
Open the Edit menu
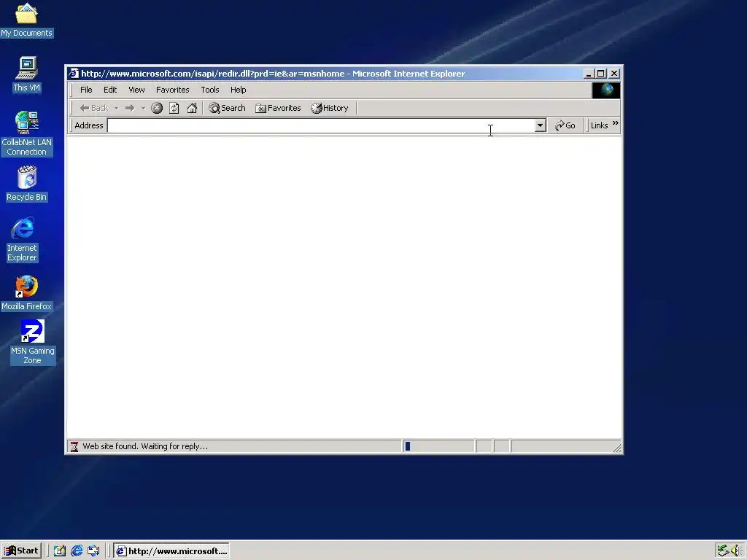coord(110,90)
